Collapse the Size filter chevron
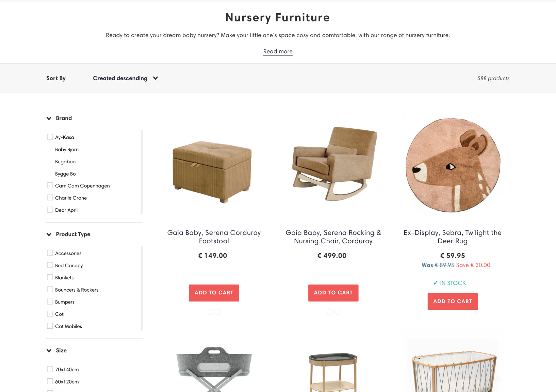This screenshot has height=392, width=556. point(49,350)
